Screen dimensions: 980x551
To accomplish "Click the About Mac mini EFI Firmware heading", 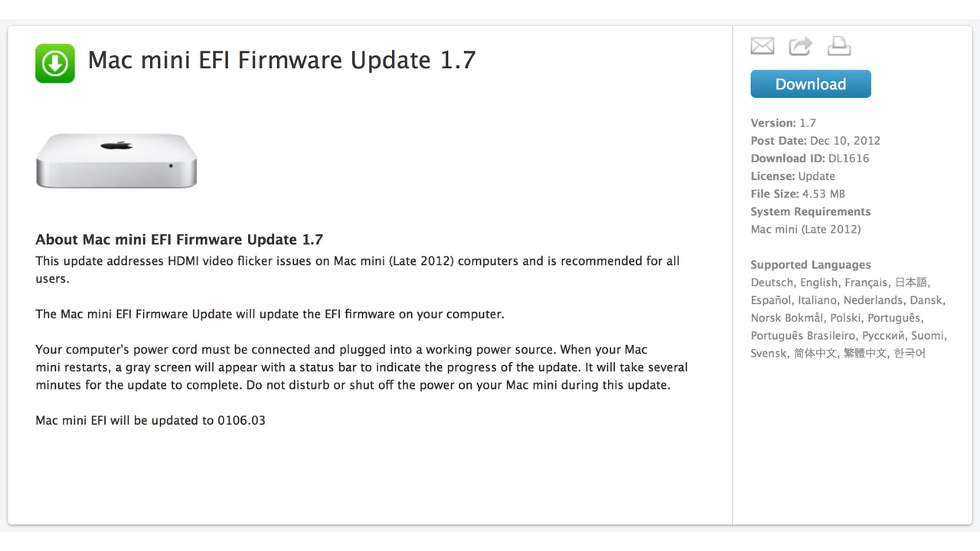I will [179, 240].
